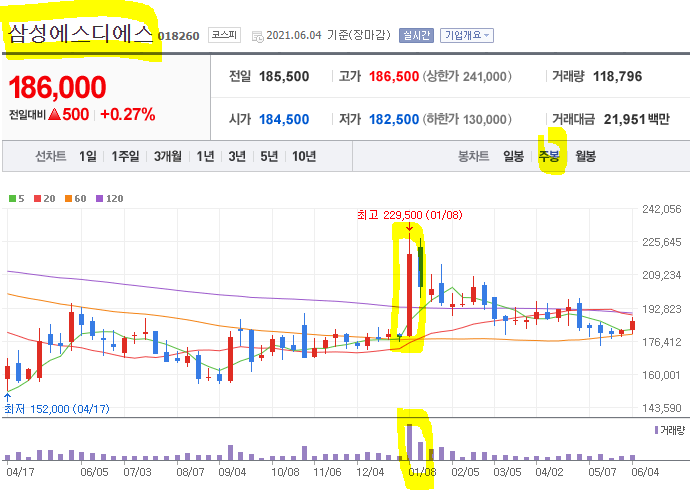Click the 코스피 market badge

pos(224,35)
